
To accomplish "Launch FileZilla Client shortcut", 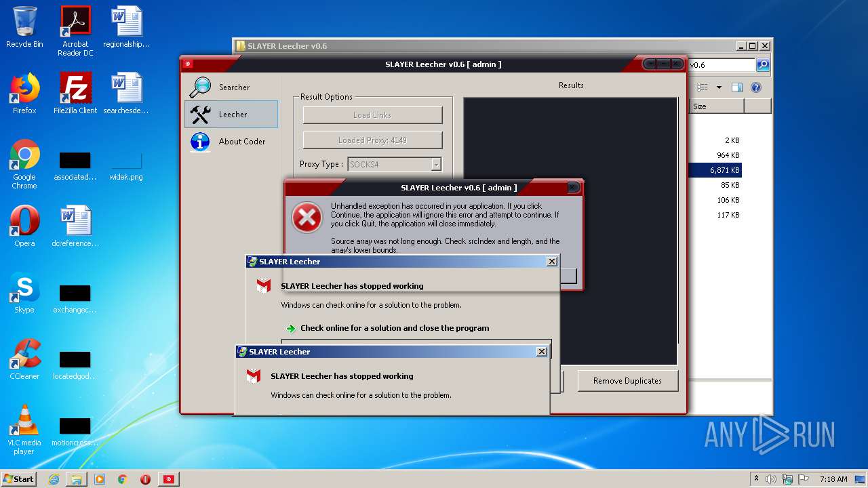I will (x=75, y=94).
